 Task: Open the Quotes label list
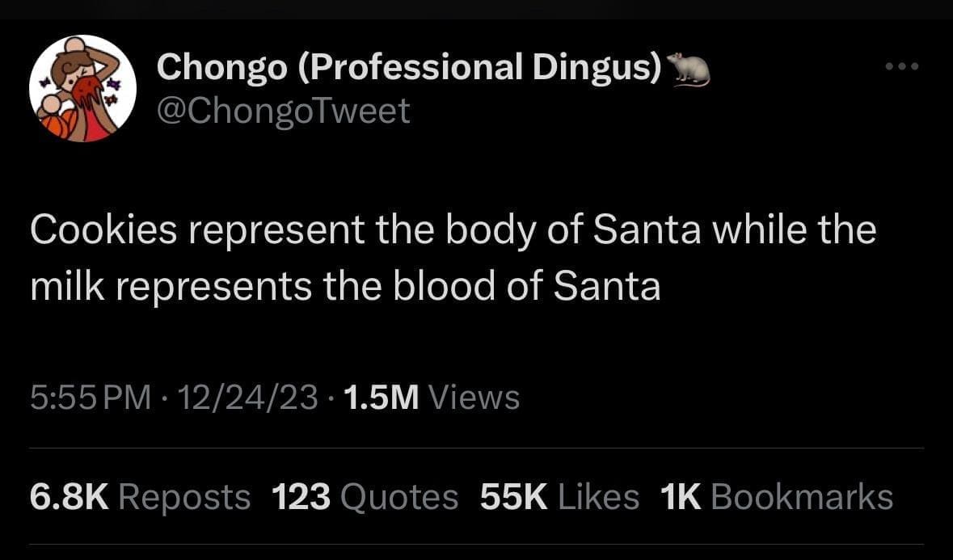(x=399, y=497)
